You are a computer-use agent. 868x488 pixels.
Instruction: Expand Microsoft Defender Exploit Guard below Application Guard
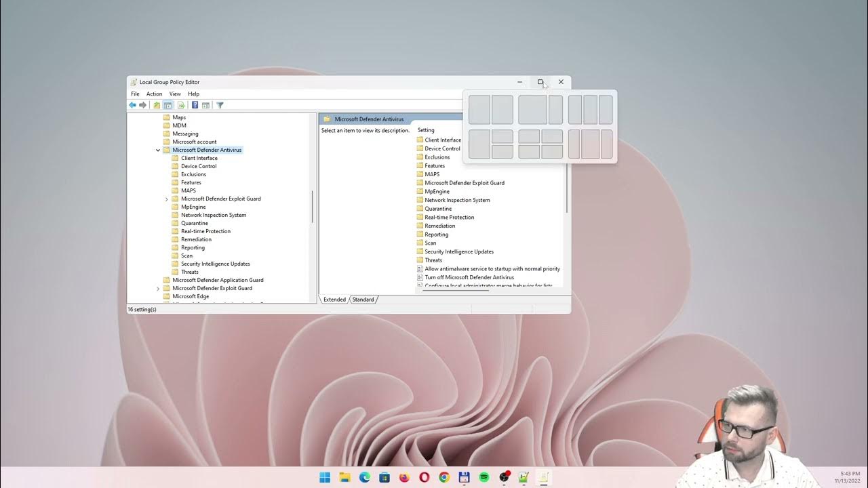158,288
